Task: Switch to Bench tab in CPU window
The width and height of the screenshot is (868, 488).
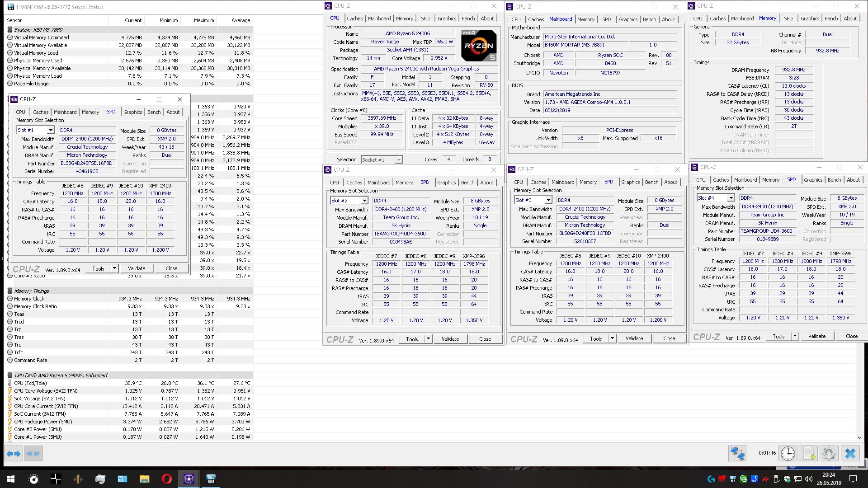Action: coord(468,19)
